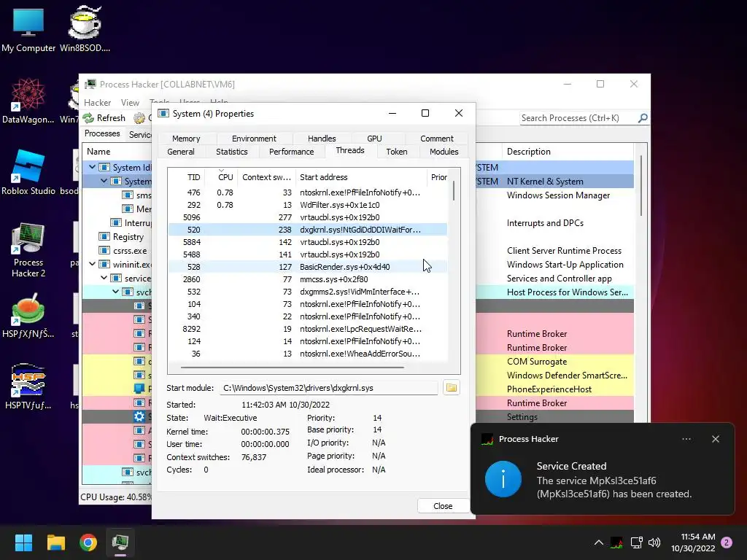Viewport: 747px width, 560px height.
Task: Open the HSP soup-cup desktop icon
Action: coord(28,315)
